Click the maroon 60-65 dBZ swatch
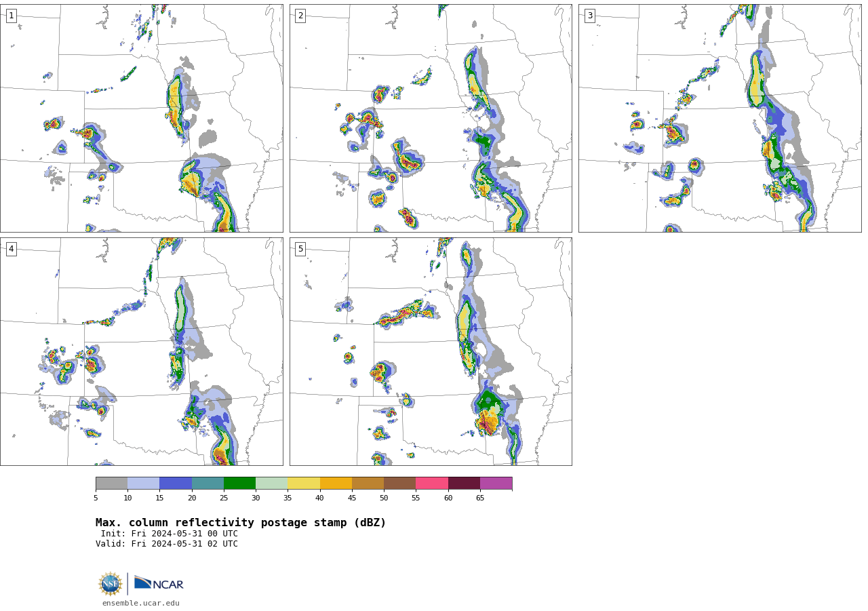This screenshot has width=868, height=611. 464,484
